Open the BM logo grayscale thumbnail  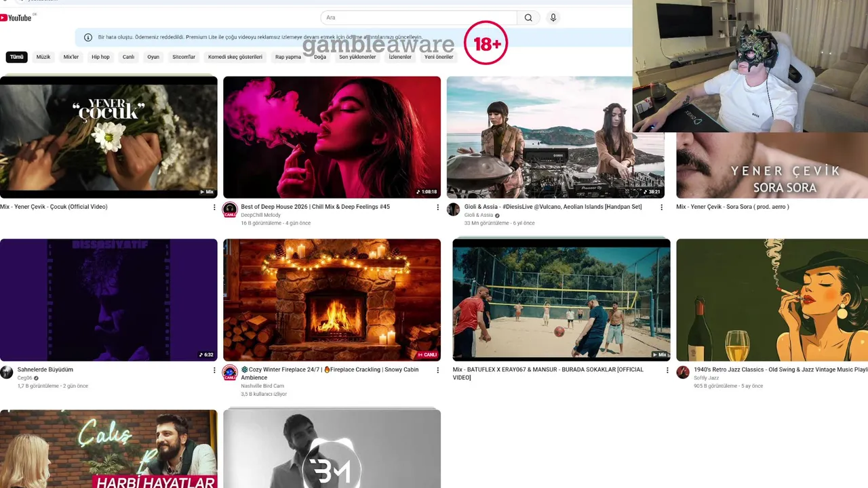click(332, 449)
